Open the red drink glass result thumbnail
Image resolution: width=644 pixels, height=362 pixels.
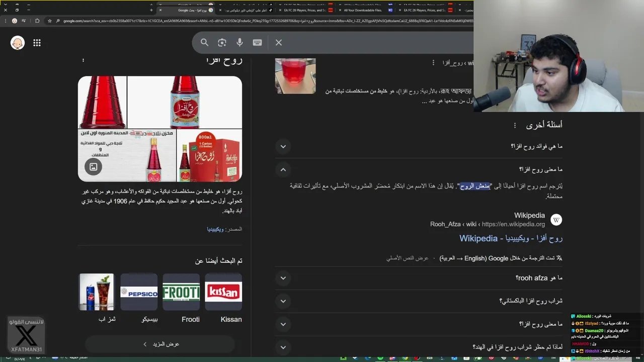295,76
